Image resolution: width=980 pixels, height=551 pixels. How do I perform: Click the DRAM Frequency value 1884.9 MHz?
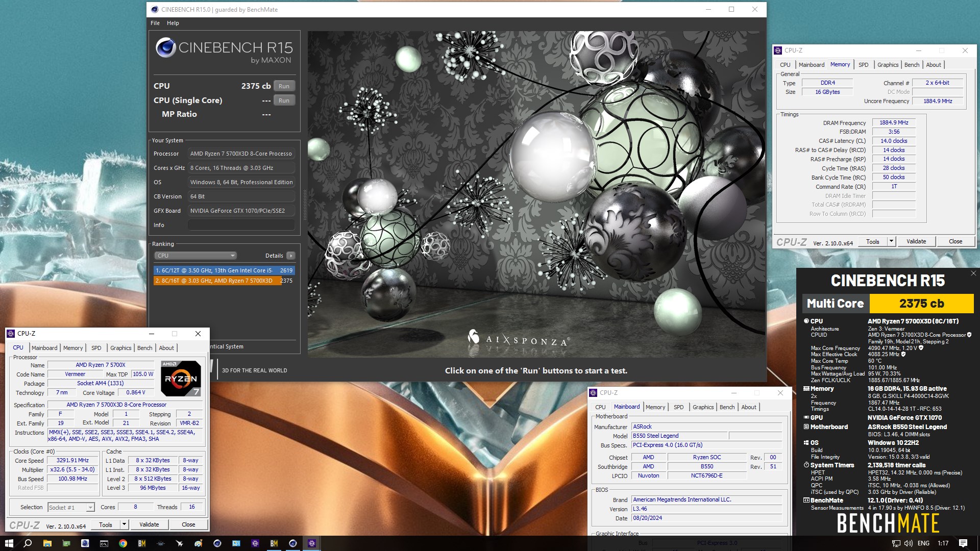point(894,123)
